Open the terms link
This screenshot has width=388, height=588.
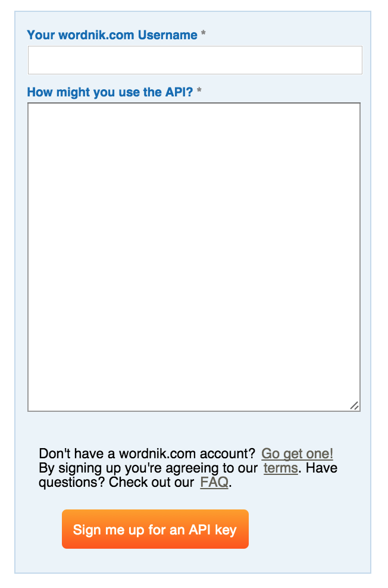click(x=280, y=468)
